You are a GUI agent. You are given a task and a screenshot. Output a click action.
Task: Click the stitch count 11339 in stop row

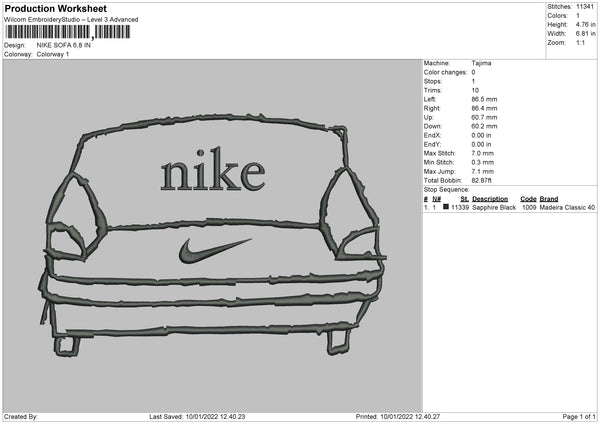[460, 207]
